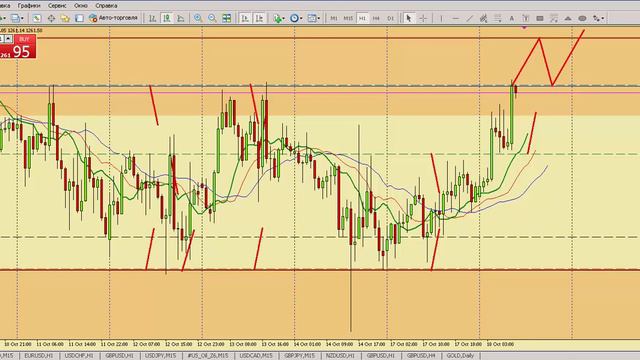
Task: Switch to USDJPY,M15 chart tab
Action: [x=160, y=356]
